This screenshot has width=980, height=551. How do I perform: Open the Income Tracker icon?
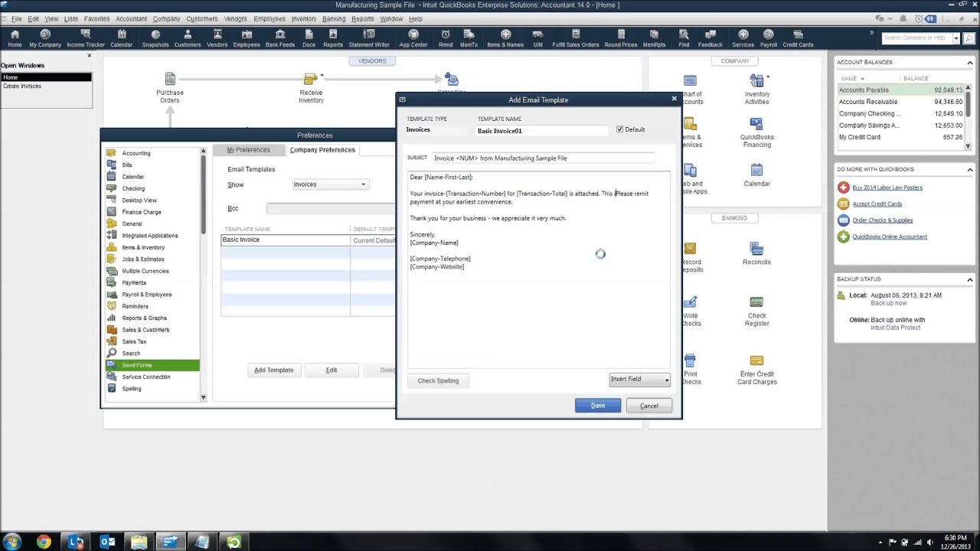click(x=86, y=38)
